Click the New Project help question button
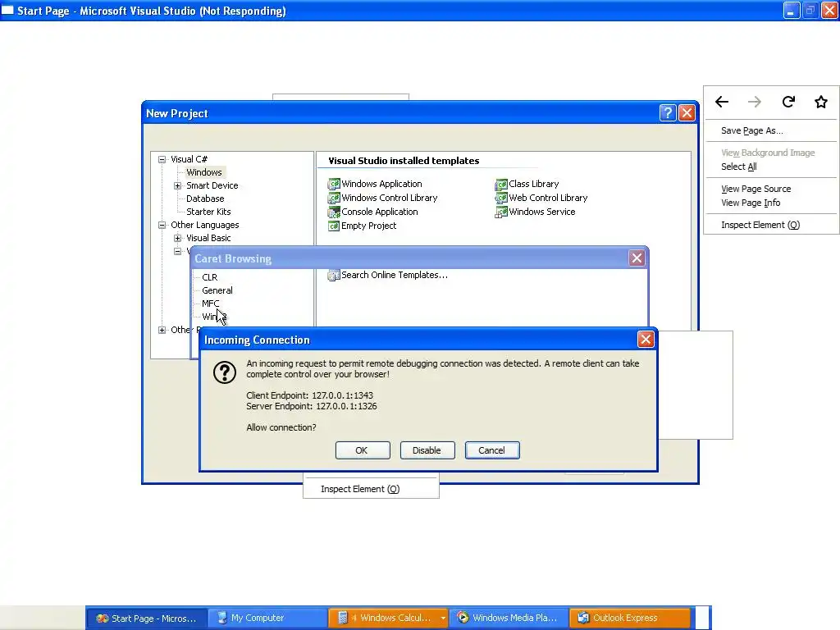This screenshot has width=840, height=630. 668,113
